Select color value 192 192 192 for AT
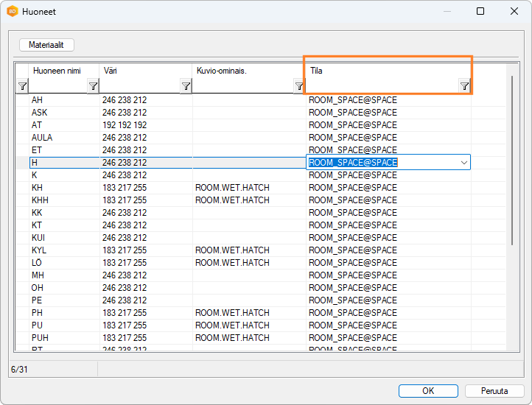532x405 pixels. (125, 125)
